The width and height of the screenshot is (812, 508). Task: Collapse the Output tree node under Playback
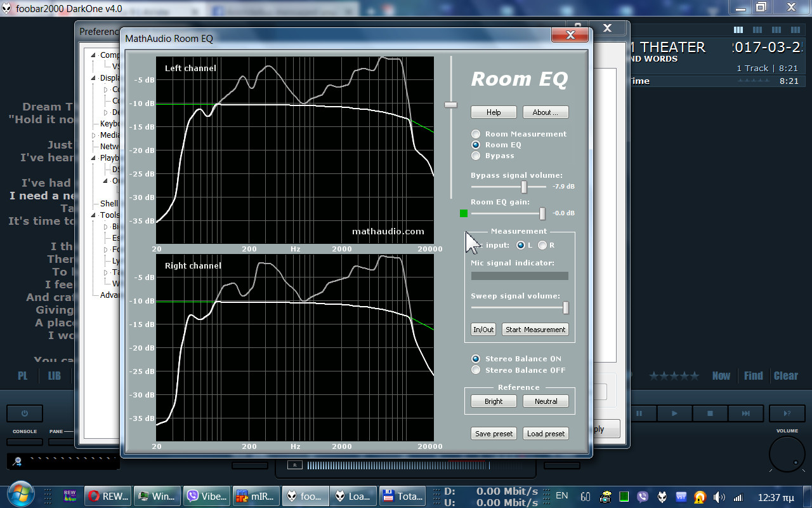[106, 181]
